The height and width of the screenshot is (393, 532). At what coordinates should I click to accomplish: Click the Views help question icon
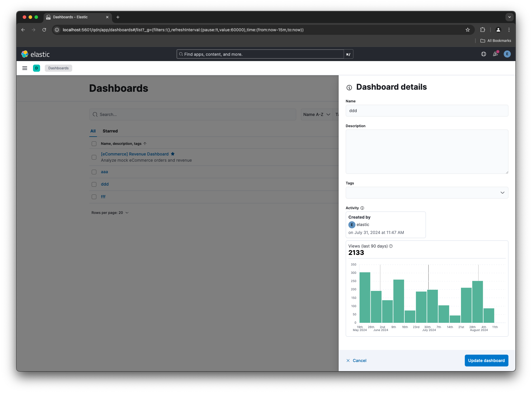tap(391, 246)
